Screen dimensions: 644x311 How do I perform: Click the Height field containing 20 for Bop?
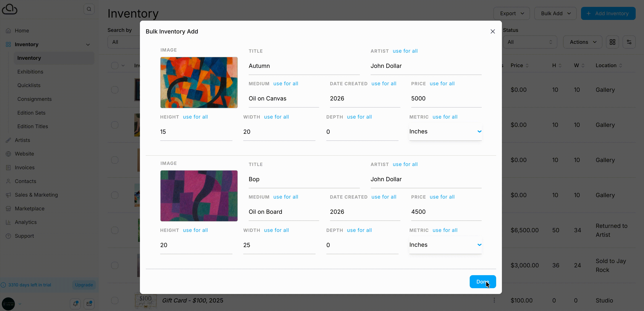196,245
